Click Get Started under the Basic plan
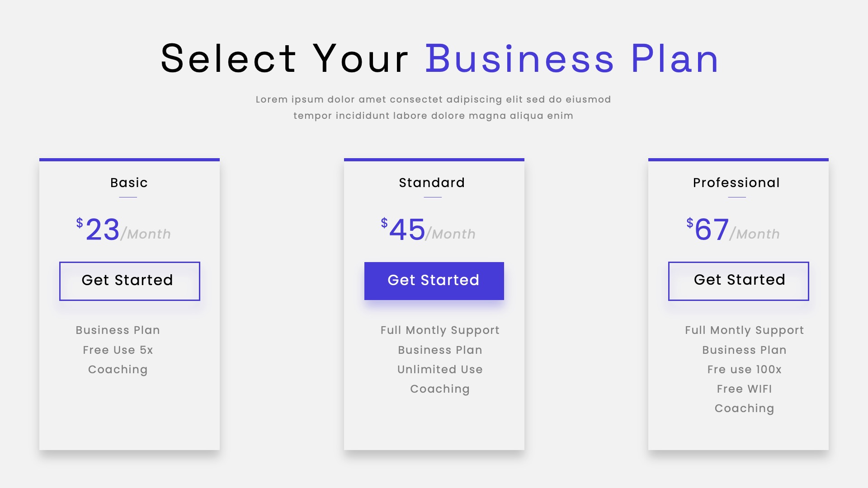868x488 pixels. [x=129, y=281]
